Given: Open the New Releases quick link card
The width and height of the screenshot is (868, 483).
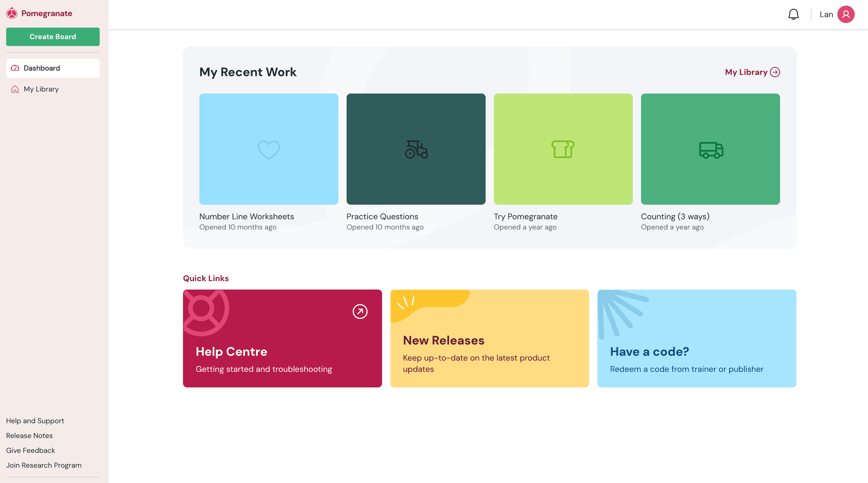Looking at the screenshot, I should (x=489, y=338).
